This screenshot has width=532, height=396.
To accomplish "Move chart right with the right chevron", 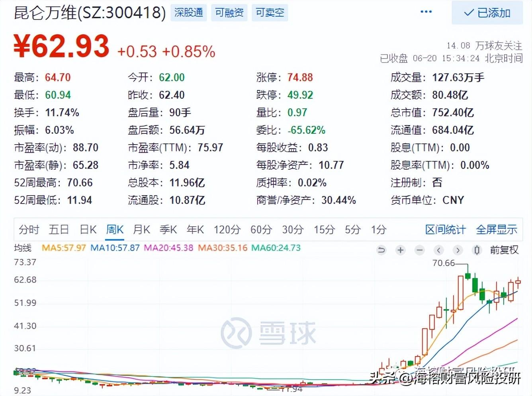I will point(458,250).
